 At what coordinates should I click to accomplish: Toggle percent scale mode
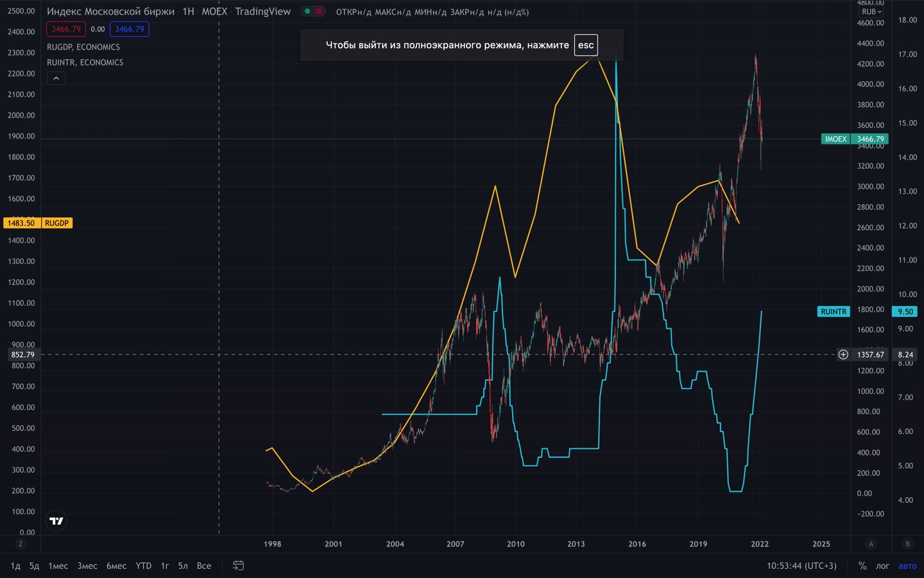coord(862,566)
